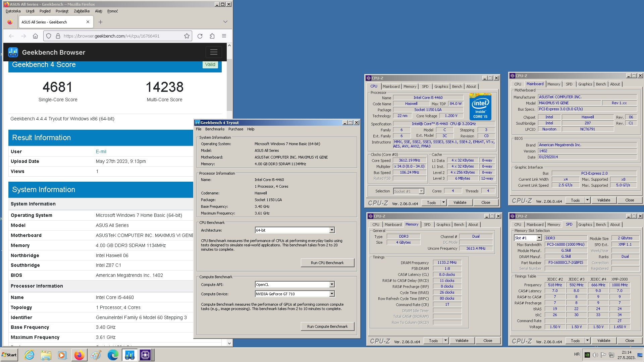This screenshot has height=362, width=644.
Task: Open the E-mil user link
Action: click(x=101, y=152)
